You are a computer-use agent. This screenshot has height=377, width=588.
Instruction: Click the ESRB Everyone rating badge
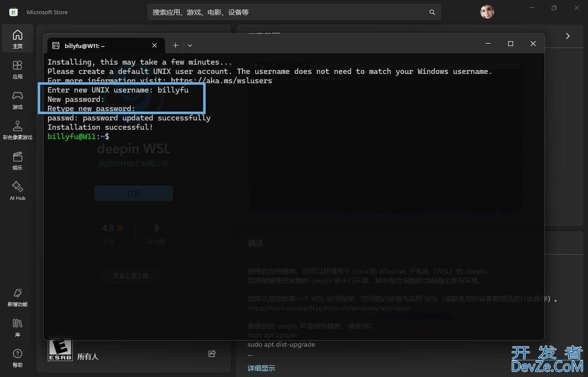(x=60, y=349)
